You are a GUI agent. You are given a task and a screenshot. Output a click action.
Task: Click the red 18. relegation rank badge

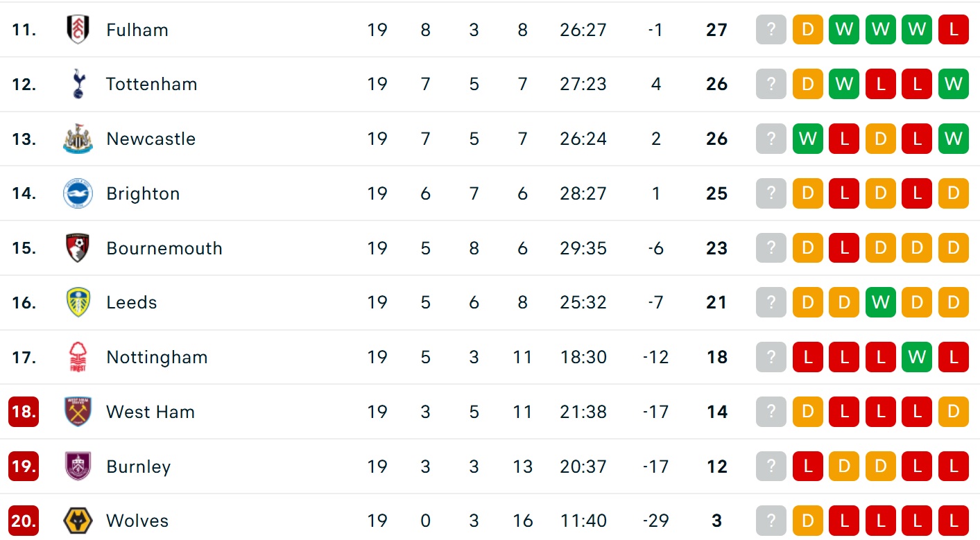24,412
